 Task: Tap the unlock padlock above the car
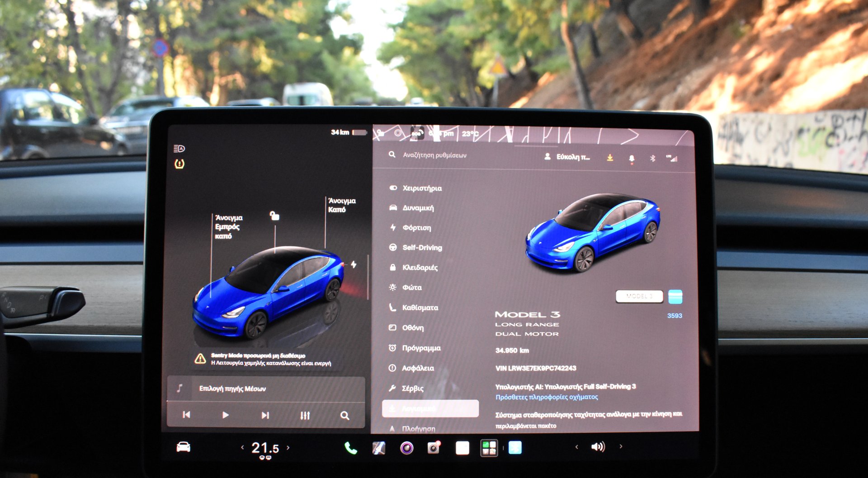tap(274, 216)
